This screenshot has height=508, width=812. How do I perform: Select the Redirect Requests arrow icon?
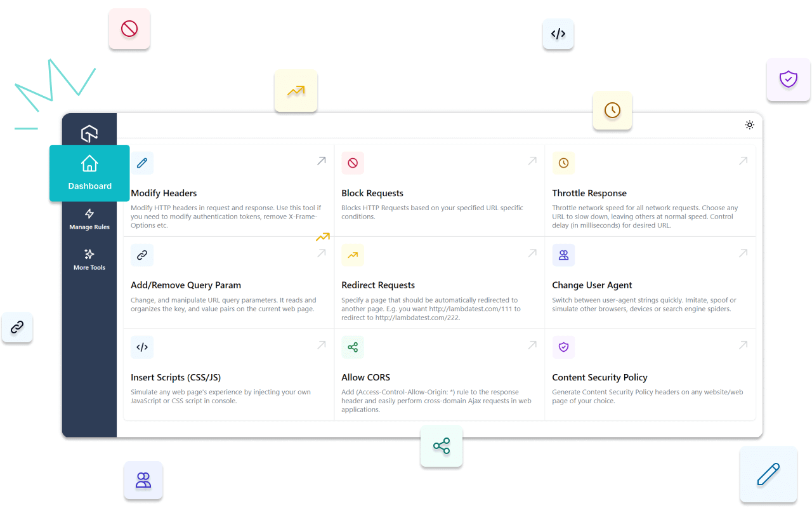[353, 255]
